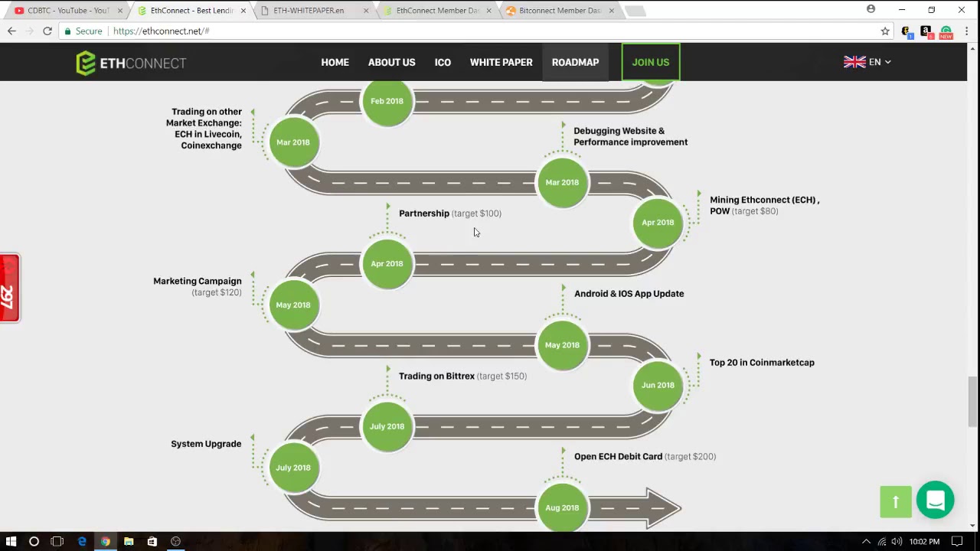Click May 2018 marker under Android & IOS

(562, 345)
